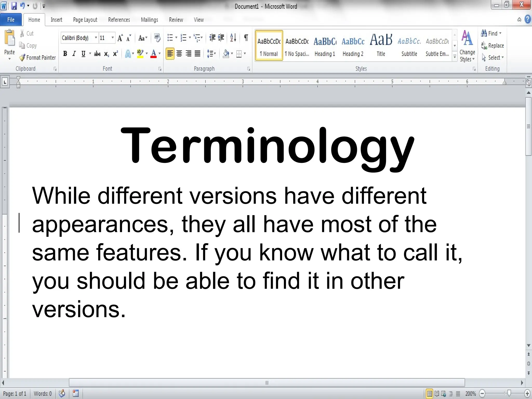The image size is (532, 399).
Task: Click the text highlight color button
Action: click(140, 54)
